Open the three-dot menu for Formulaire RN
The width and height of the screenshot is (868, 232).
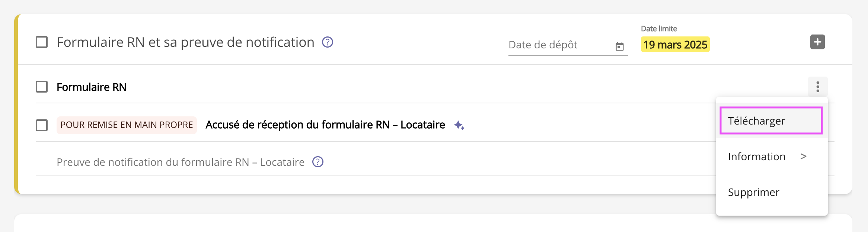817,87
